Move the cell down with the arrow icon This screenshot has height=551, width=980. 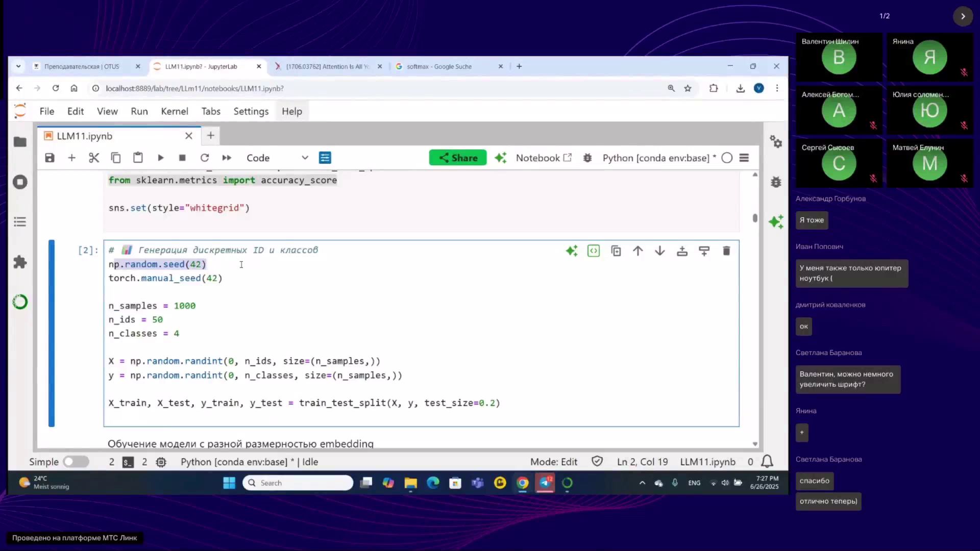[660, 251]
